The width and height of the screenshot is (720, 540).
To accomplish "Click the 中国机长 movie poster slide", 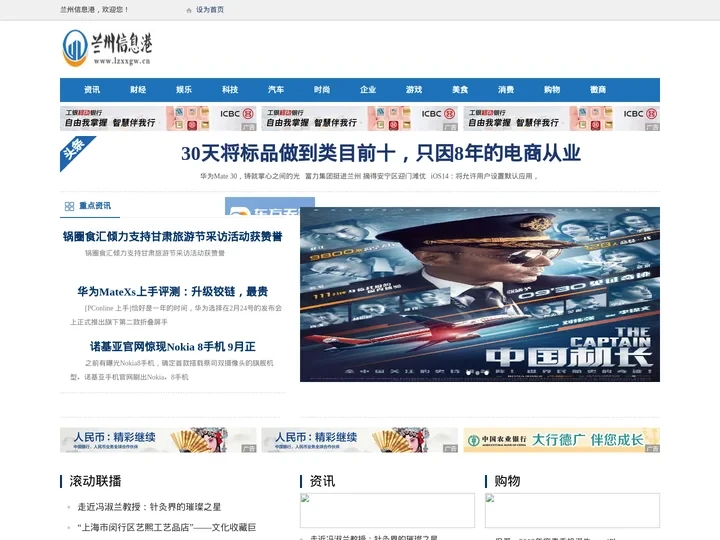I will (x=480, y=294).
